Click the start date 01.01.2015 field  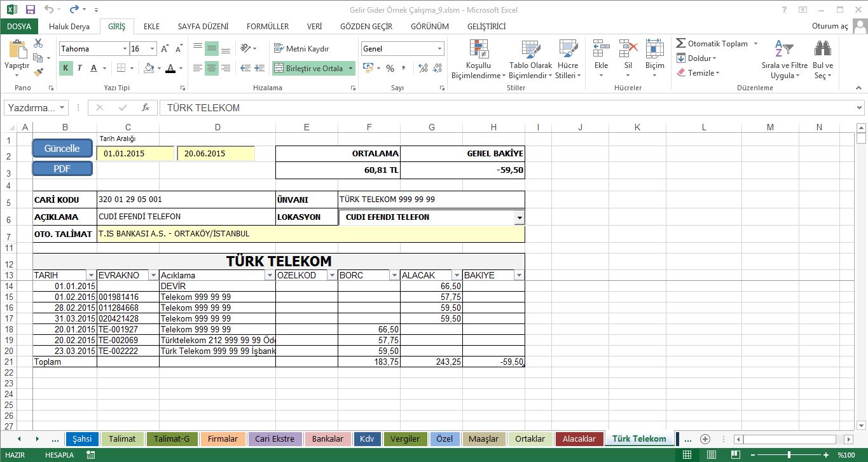point(135,153)
